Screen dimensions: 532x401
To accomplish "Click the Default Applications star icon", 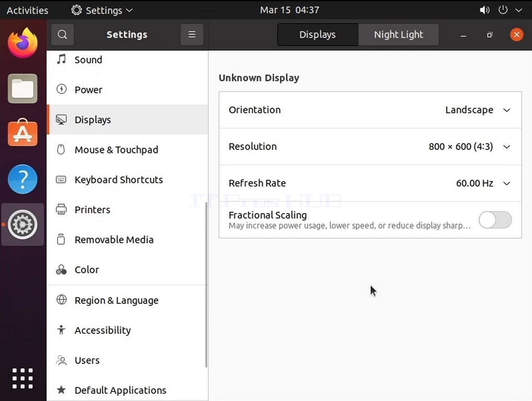I will click(62, 390).
